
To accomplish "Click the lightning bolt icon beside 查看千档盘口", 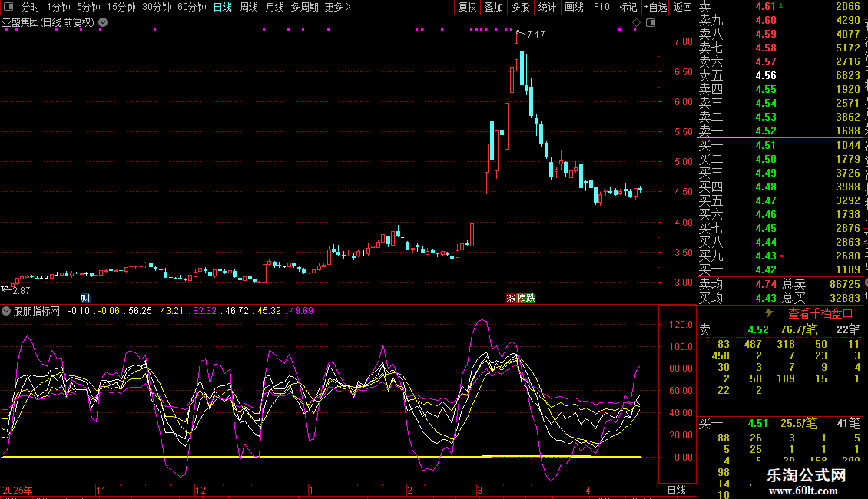I will (769, 313).
